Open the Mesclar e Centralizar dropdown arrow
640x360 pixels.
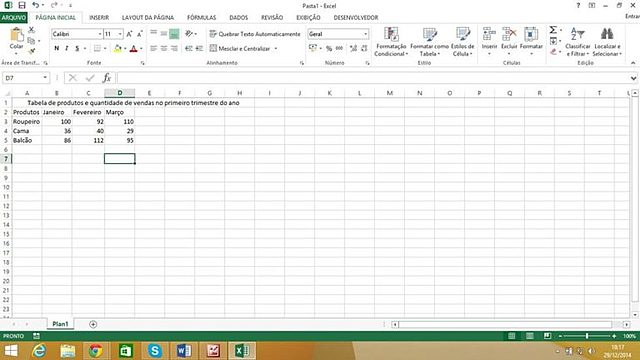276,49
